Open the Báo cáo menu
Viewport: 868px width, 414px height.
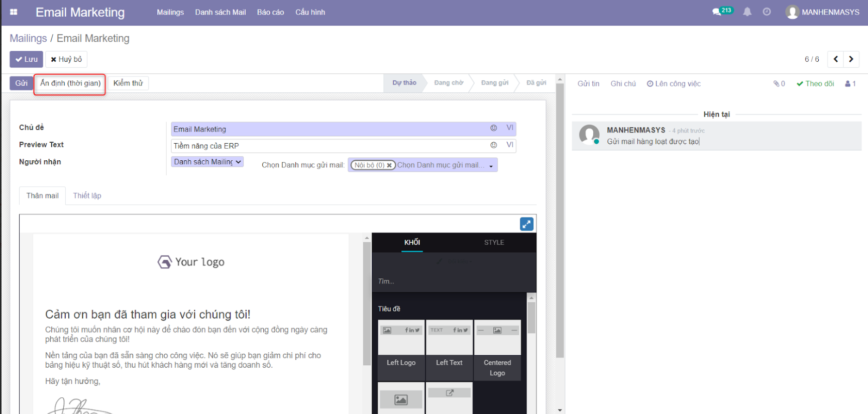[270, 12]
